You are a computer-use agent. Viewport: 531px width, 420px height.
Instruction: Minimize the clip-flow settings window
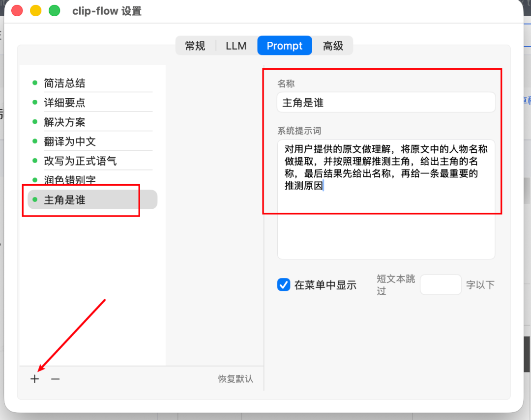36,11
